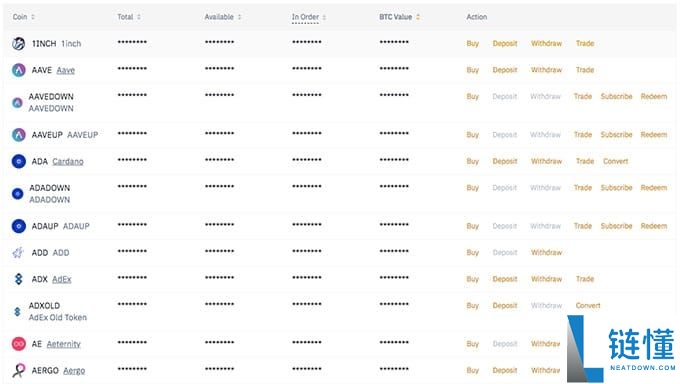Redeem ADAUP leveraged token
Screen dimensions: 680x384
point(654,226)
